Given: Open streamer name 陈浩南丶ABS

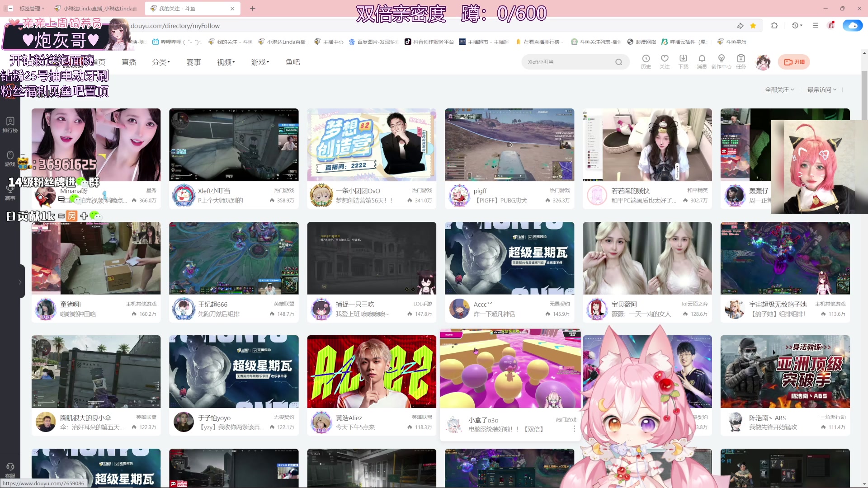Looking at the screenshot, I should click(x=767, y=418).
